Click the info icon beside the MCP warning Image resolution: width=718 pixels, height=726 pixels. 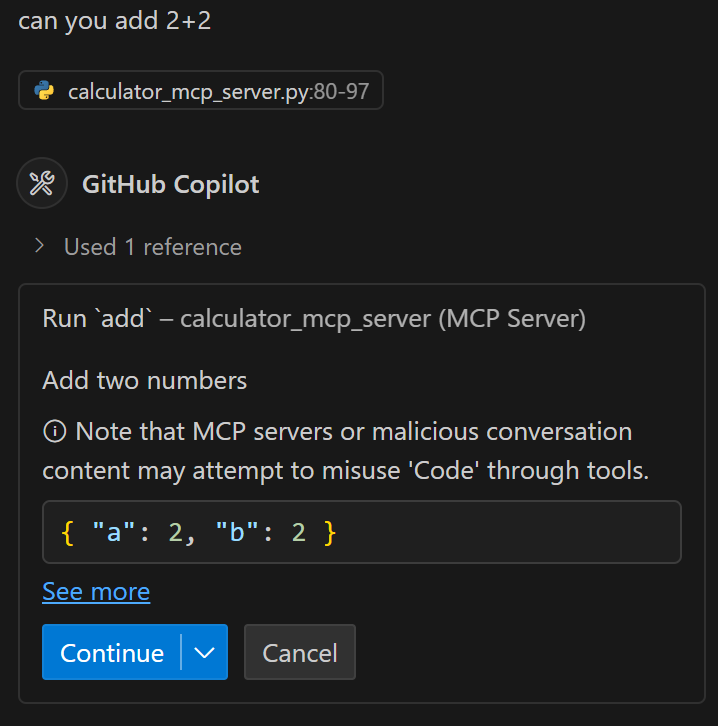point(55,432)
